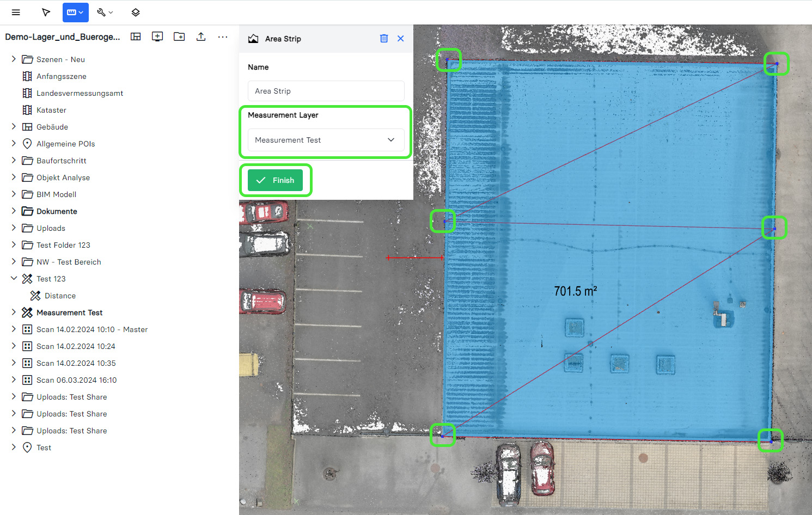Open the Measurement Layer dropdown
Image resolution: width=812 pixels, height=515 pixels.
tap(326, 140)
